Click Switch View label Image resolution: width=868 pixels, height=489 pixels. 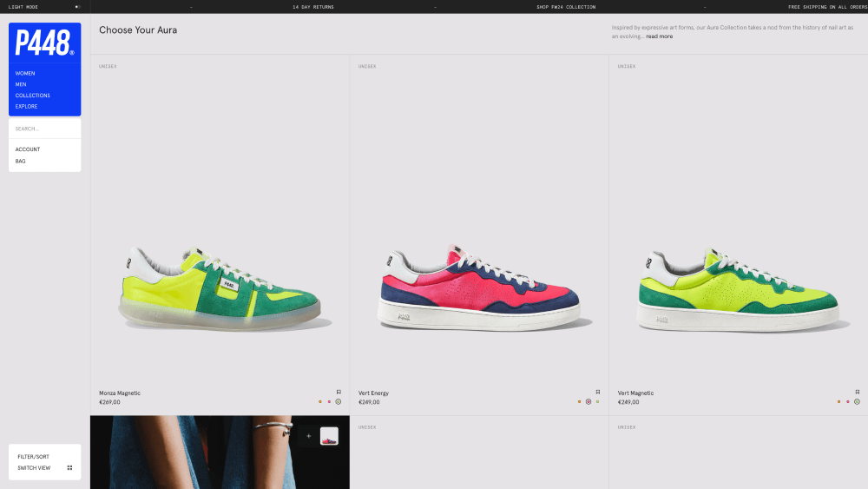(34, 468)
